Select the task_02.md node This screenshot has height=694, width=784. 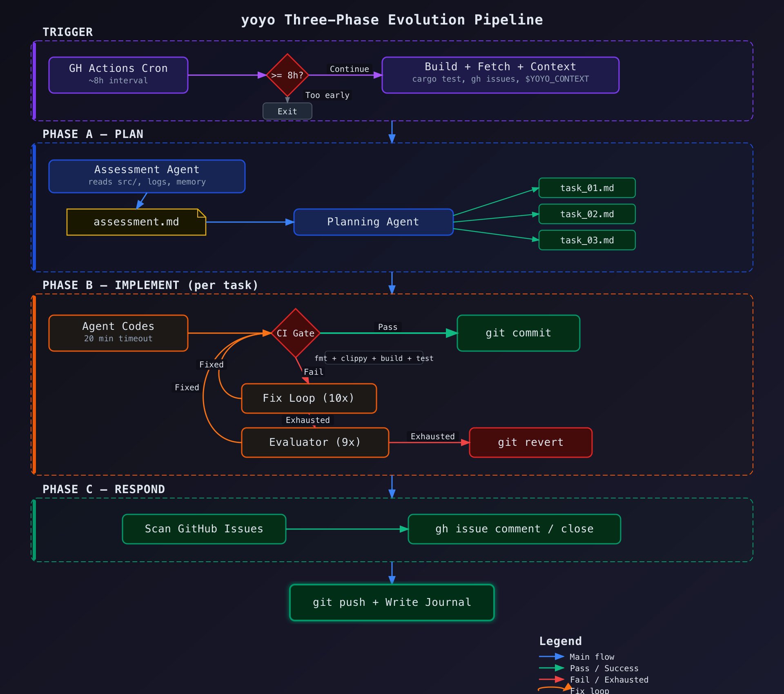(587, 214)
